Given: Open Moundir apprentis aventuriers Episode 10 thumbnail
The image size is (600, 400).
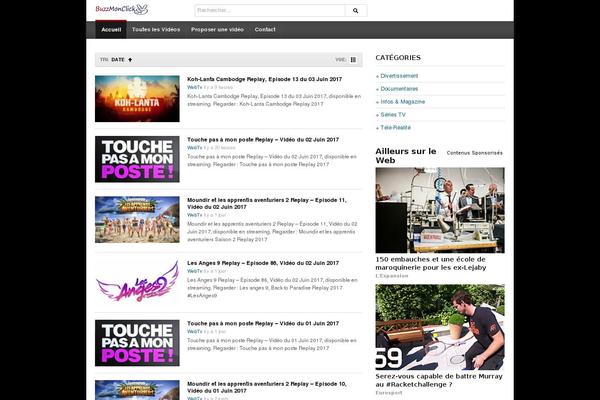Looking at the screenshot, I should point(137,390).
